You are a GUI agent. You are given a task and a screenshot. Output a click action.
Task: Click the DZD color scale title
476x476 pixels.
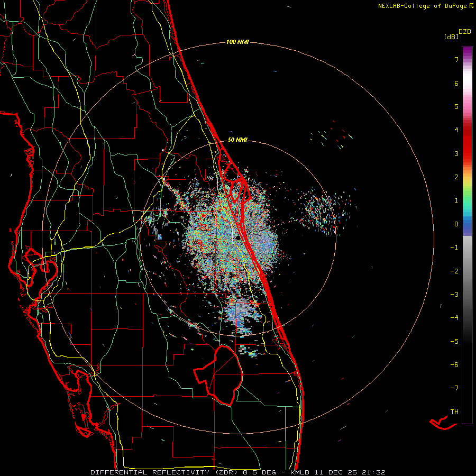click(465, 31)
